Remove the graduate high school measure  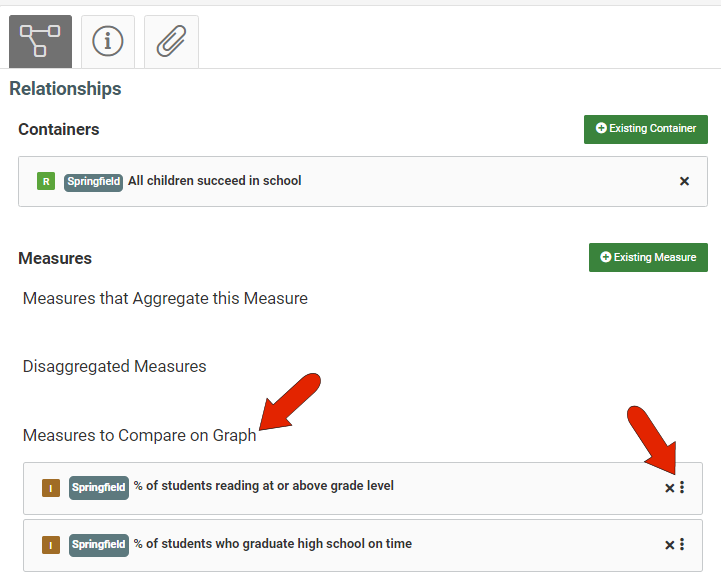click(x=670, y=545)
